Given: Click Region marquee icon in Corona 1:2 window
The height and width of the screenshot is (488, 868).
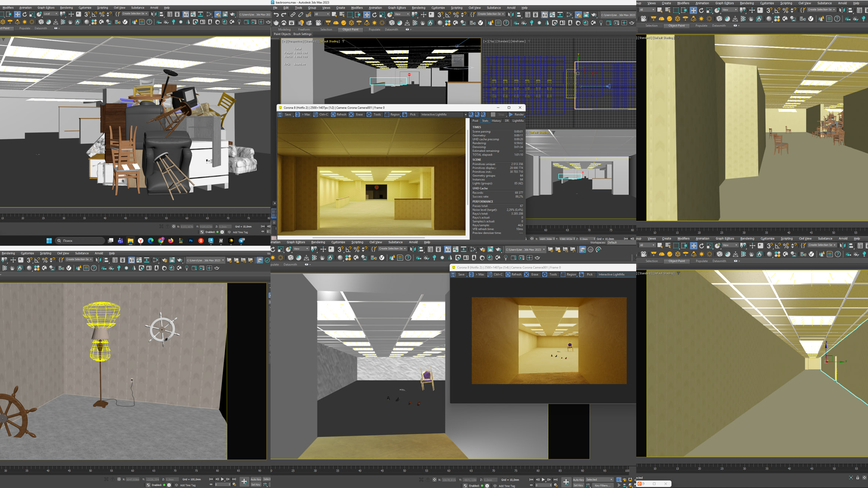Looking at the screenshot, I should tap(387, 114).
